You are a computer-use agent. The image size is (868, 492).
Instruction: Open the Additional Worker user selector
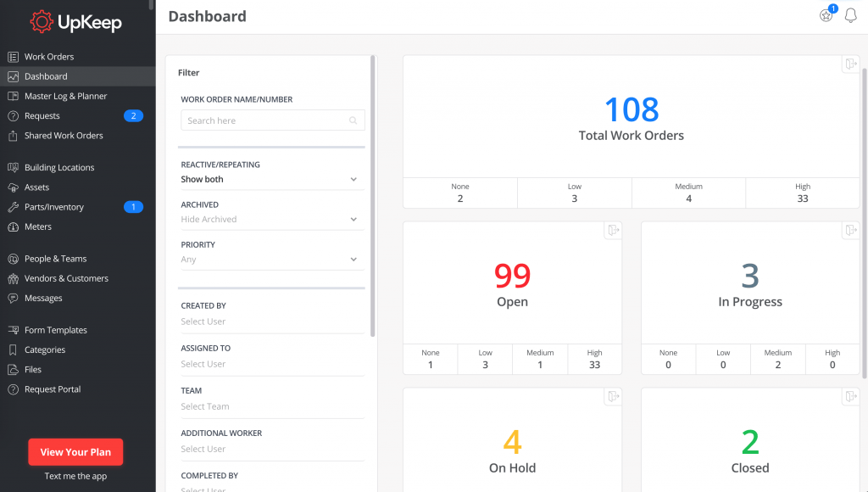pyautogui.click(x=272, y=450)
